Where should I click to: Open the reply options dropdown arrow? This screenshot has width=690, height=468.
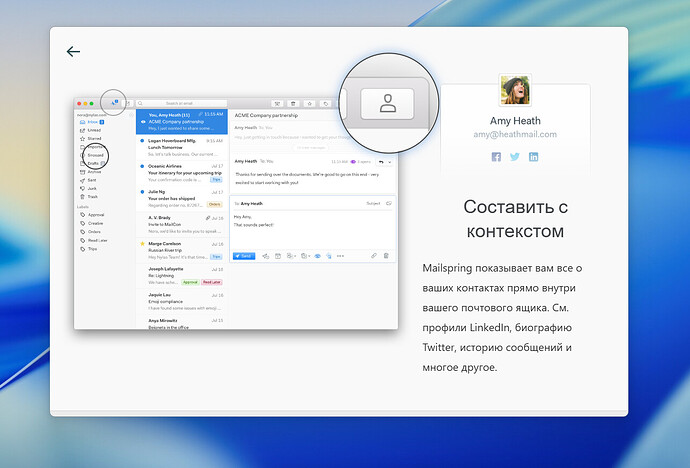click(390, 162)
